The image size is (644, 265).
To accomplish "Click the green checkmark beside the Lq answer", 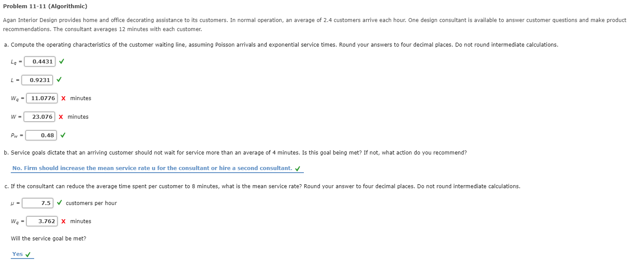I will tap(61, 61).
